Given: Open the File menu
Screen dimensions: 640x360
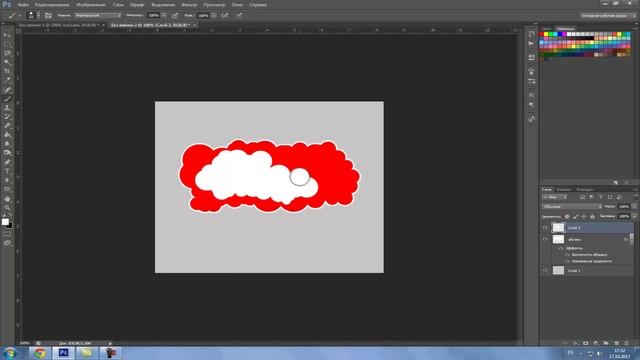Looking at the screenshot, I should click(23, 5).
